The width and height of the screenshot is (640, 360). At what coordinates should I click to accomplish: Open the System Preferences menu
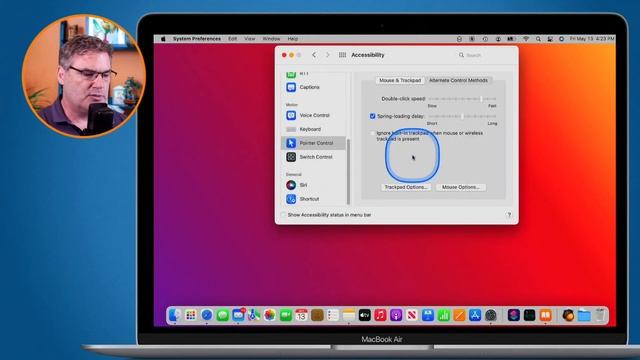pyautogui.click(x=197, y=39)
